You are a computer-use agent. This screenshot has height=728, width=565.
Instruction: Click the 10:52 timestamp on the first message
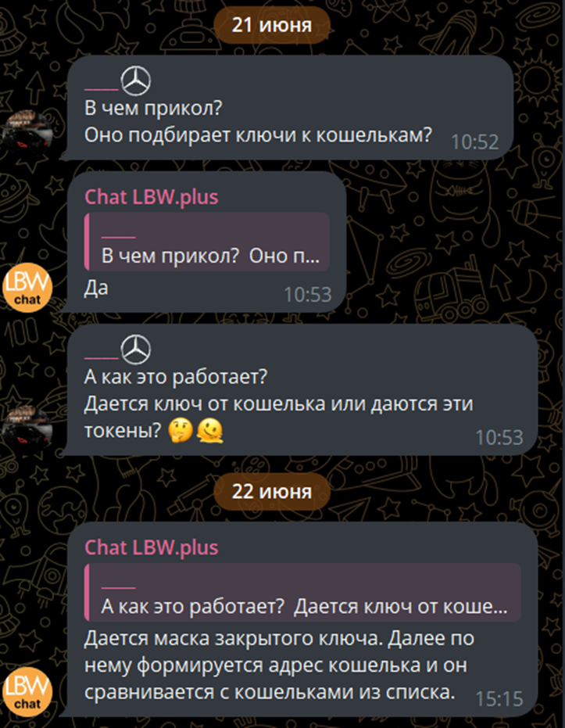click(x=474, y=142)
